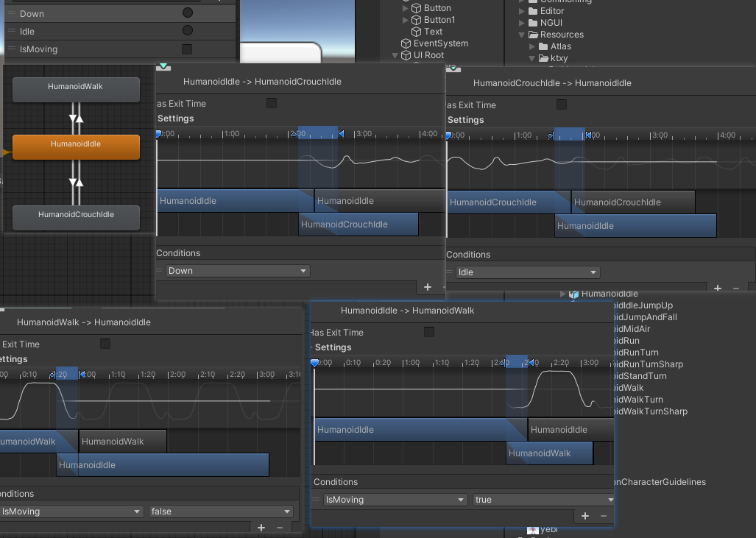Select the Text object cube icon

(416, 32)
